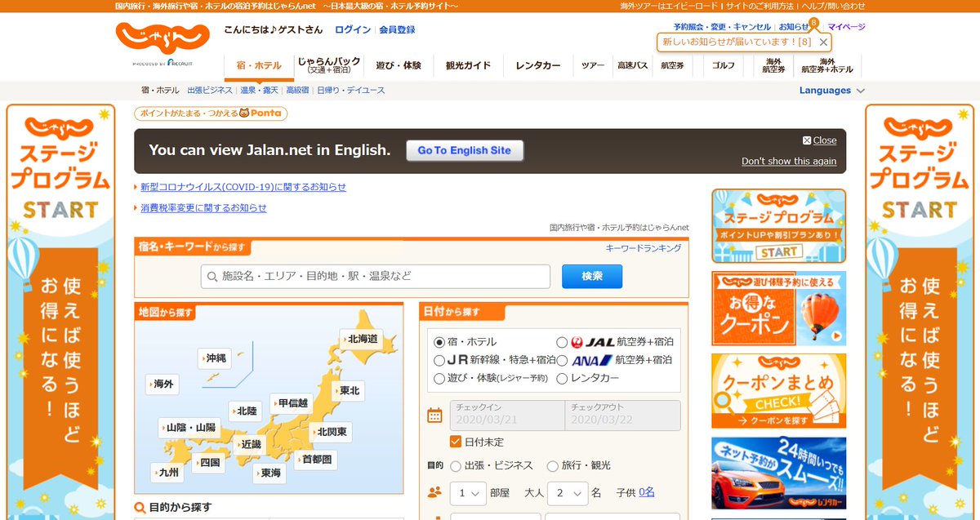Select 近畿 on the map
Screen dimensions: 980x520
point(250,445)
